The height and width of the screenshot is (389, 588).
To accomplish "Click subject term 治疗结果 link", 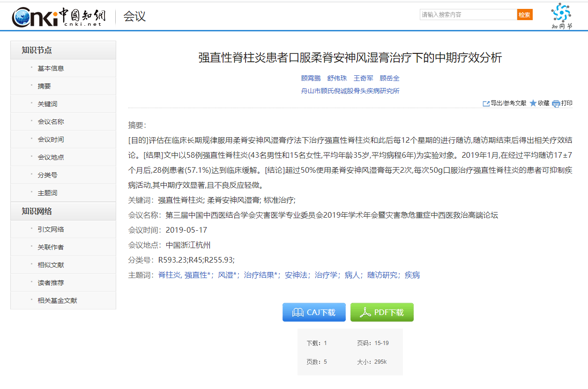I will 260,275.
